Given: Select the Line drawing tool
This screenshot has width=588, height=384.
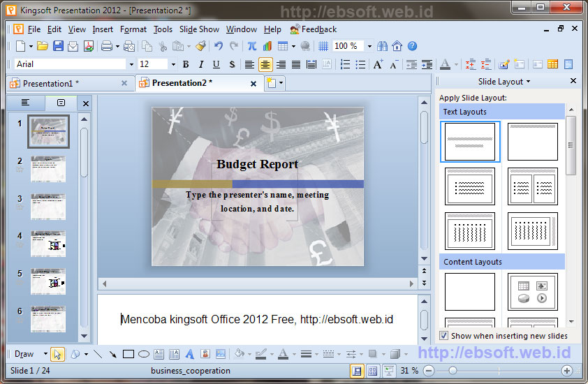Looking at the screenshot, I should (x=98, y=353).
